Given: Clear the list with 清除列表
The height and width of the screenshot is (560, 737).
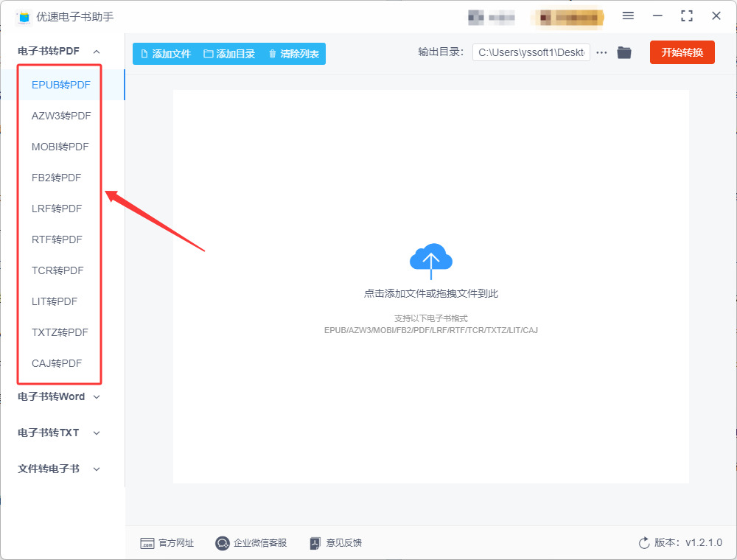Looking at the screenshot, I should pyautogui.click(x=294, y=54).
